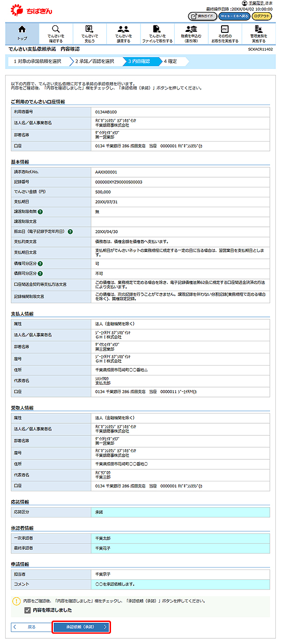Image resolution: width=281 pixels, height=644 pixels.
Task: Click 記録番号 value 000000XYZ90000S00003
Action: (118, 182)
